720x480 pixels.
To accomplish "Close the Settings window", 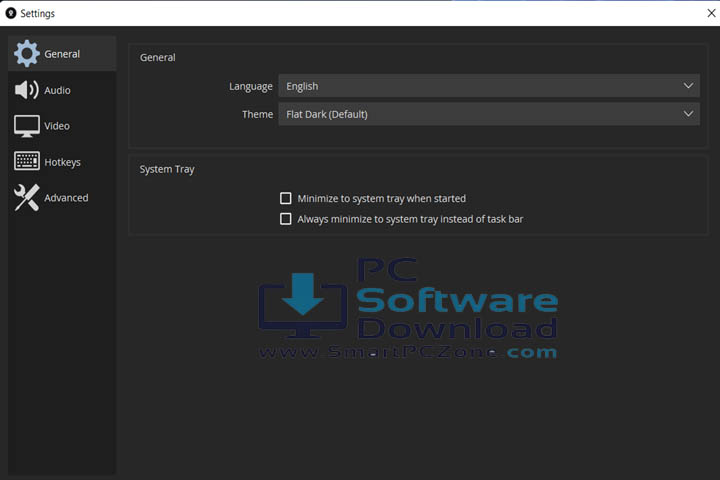I will 711,13.
